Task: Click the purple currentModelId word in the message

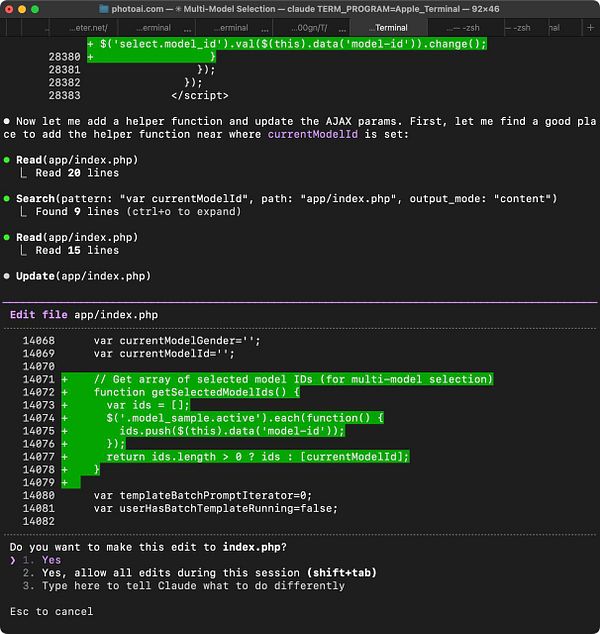Action: (313, 134)
